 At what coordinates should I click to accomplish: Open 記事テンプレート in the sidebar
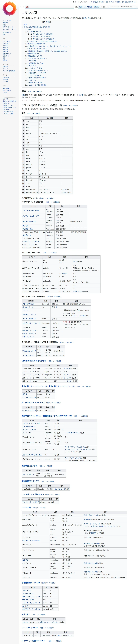click(8, 27)
